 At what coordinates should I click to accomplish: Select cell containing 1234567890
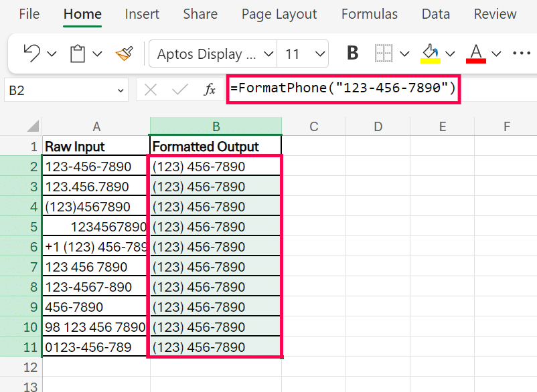click(x=96, y=227)
